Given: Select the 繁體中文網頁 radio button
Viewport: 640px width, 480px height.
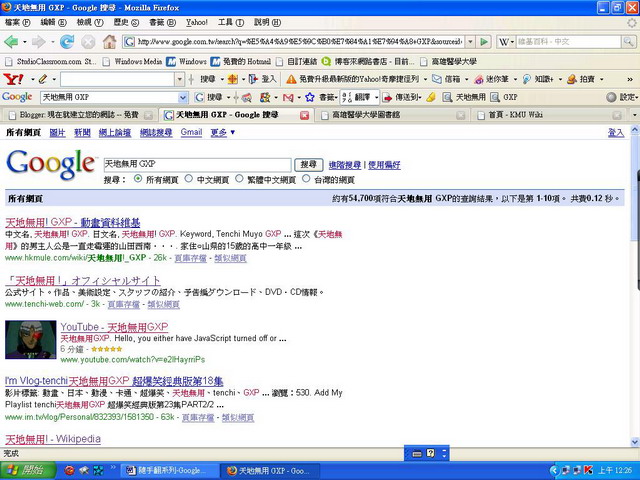Looking at the screenshot, I should point(239,179).
